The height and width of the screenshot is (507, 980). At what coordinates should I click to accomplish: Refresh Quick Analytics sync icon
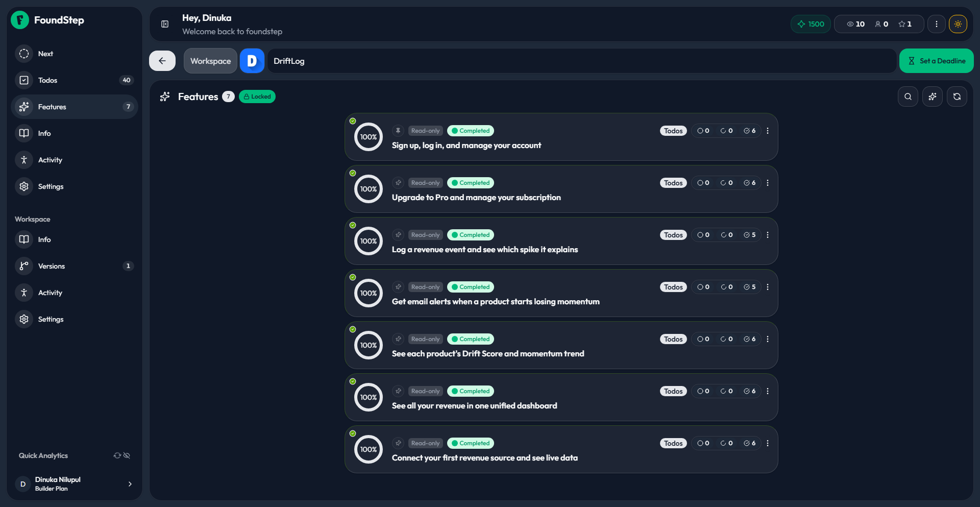(117, 455)
